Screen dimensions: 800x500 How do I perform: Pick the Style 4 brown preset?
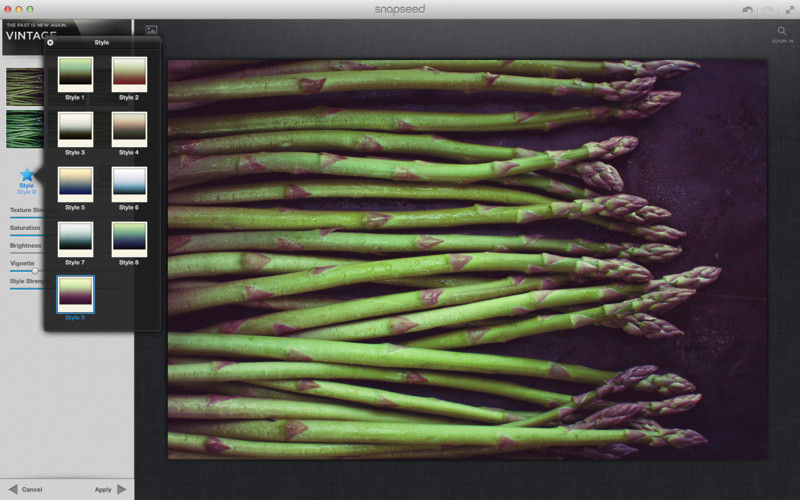[x=129, y=129]
